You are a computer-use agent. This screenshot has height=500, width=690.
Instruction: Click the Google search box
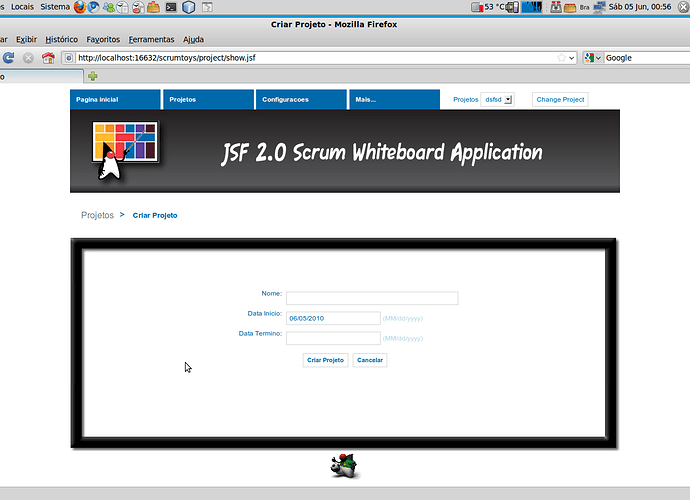click(647, 58)
